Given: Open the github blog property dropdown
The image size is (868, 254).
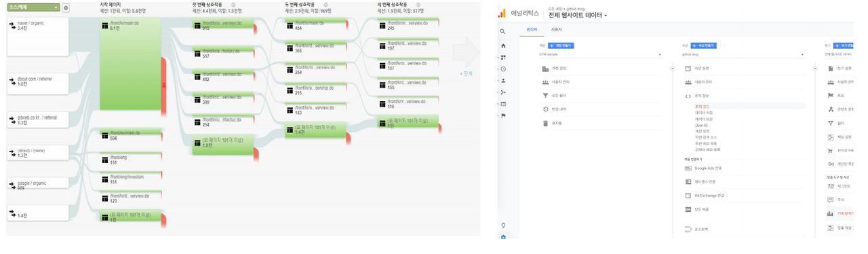Looking at the screenshot, I should click(745, 54).
